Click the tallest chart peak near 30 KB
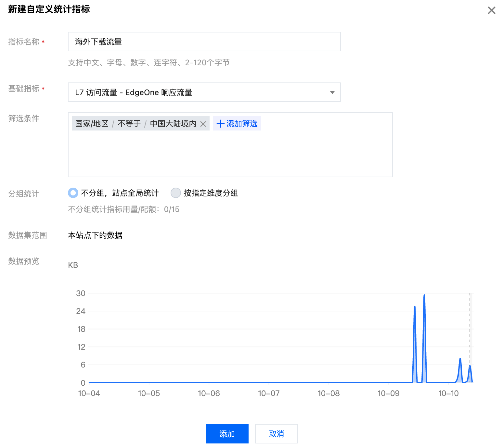This screenshot has width=503, height=448. (424, 295)
